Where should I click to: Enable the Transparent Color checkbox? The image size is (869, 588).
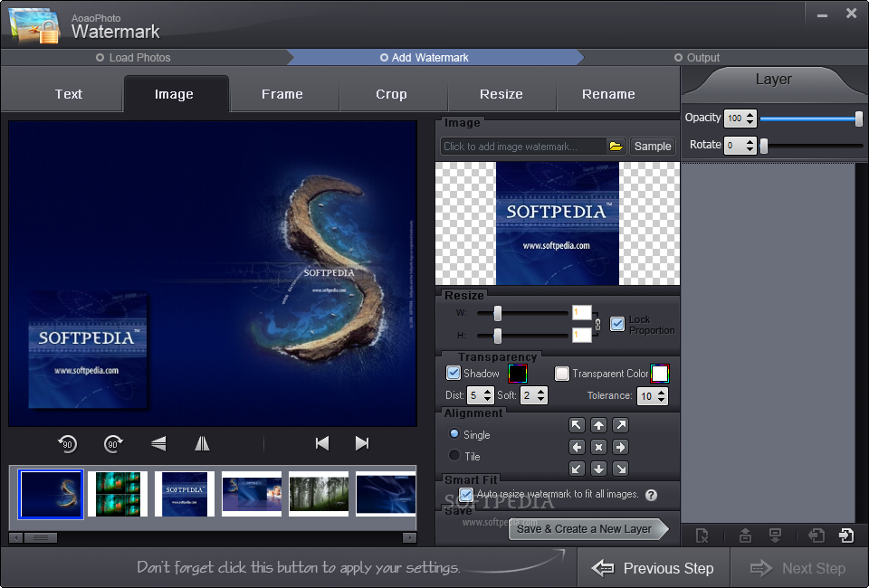click(x=562, y=374)
